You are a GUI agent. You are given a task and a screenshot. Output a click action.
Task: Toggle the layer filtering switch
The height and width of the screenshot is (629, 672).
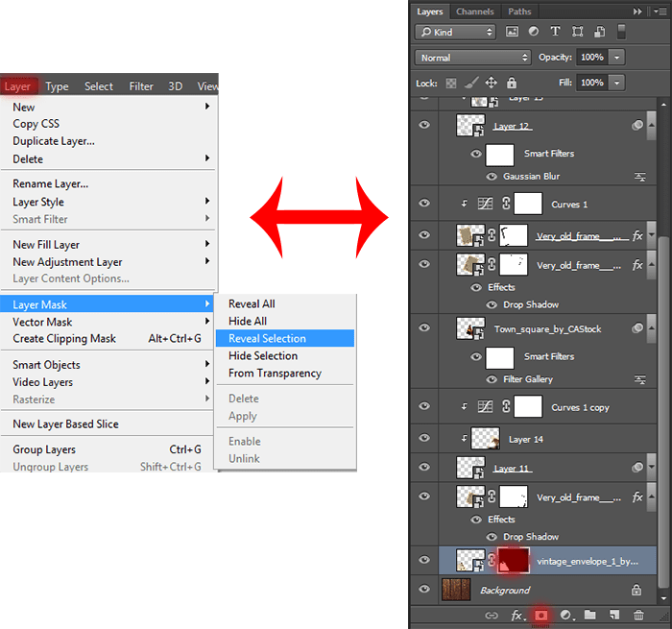click(x=621, y=32)
